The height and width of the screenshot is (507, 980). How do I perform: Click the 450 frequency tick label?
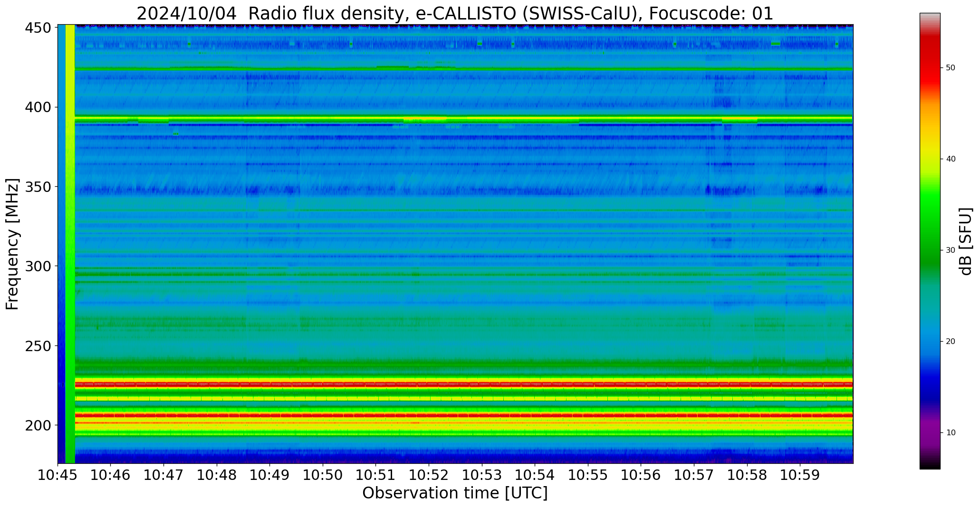pos(38,28)
